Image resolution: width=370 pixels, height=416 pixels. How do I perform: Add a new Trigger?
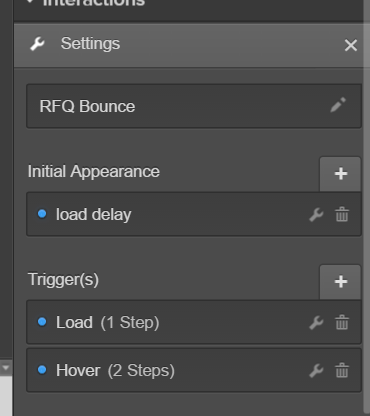point(340,282)
